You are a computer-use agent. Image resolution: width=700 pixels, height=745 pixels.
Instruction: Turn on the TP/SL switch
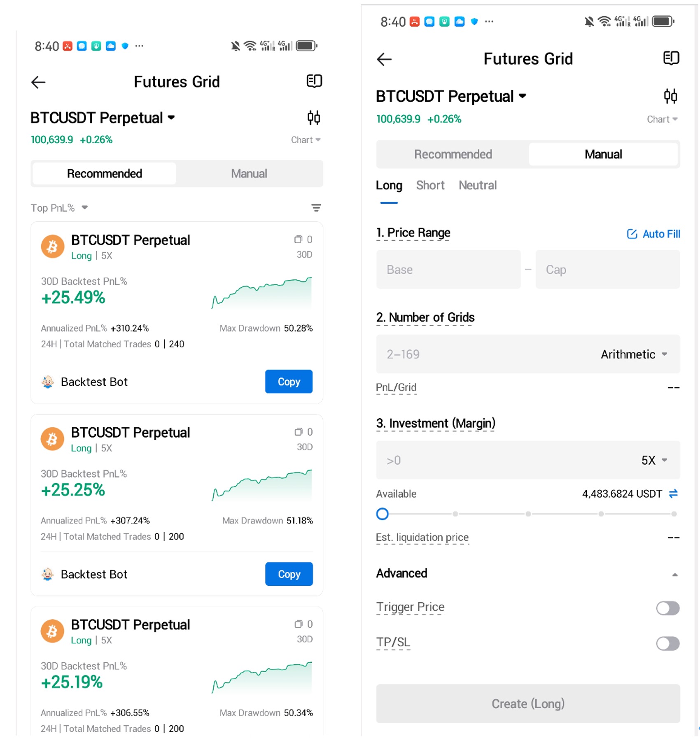click(667, 643)
